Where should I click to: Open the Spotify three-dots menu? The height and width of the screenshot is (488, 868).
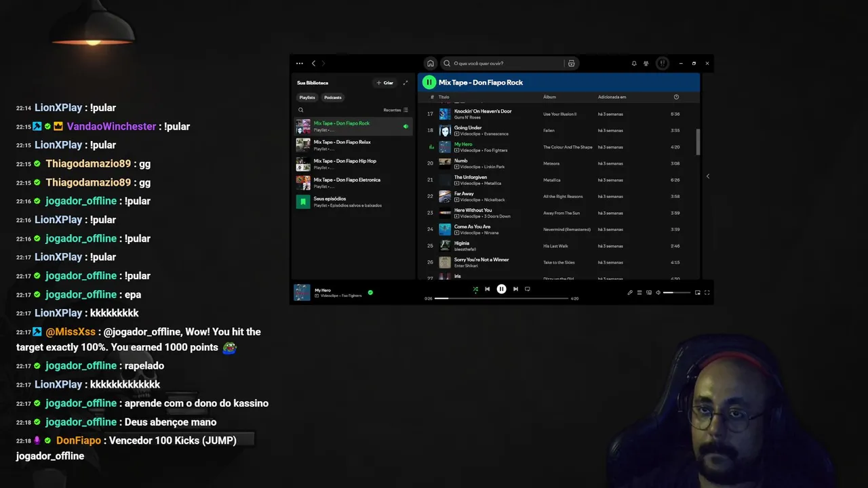click(300, 63)
